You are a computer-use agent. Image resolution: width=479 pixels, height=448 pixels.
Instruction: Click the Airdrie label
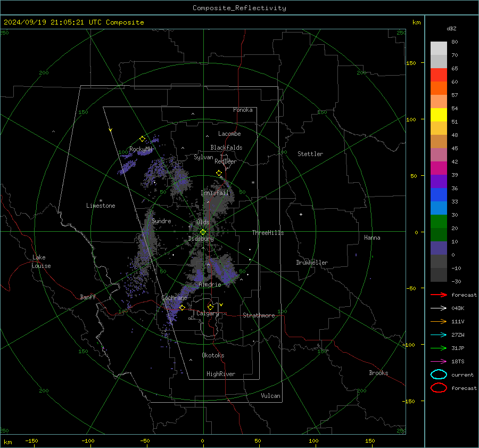210,284
